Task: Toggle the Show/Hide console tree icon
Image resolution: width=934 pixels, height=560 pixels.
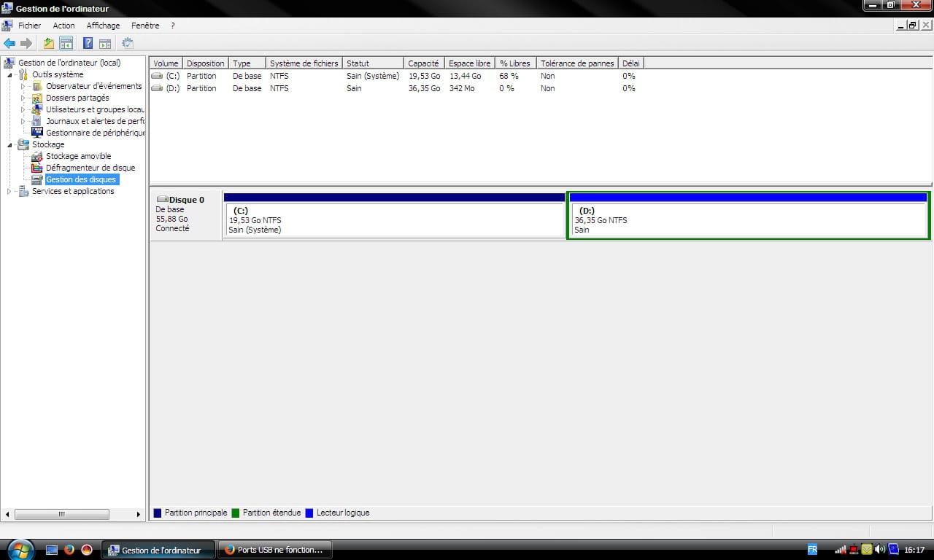Action: pyautogui.click(x=66, y=44)
